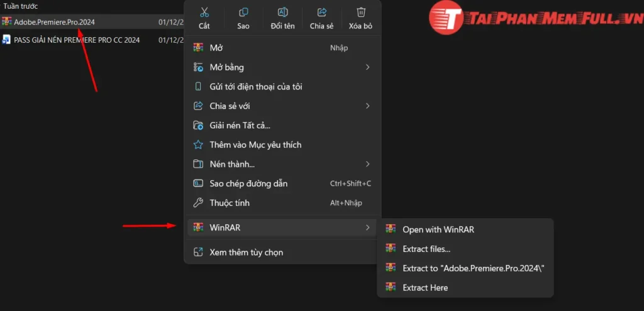Click the Sao chép đường dẫn icon
The image size is (644, 311).
click(198, 183)
